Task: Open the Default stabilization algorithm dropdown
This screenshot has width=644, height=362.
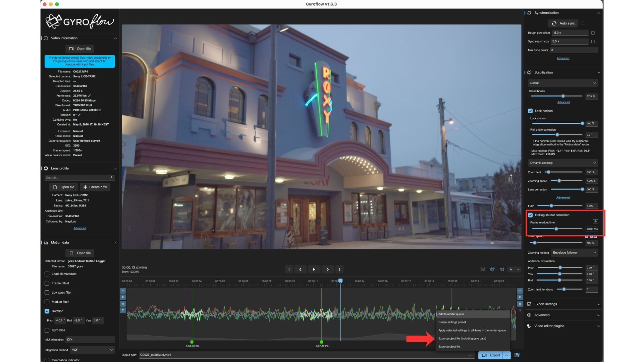Action: click(x=563, y=83)
